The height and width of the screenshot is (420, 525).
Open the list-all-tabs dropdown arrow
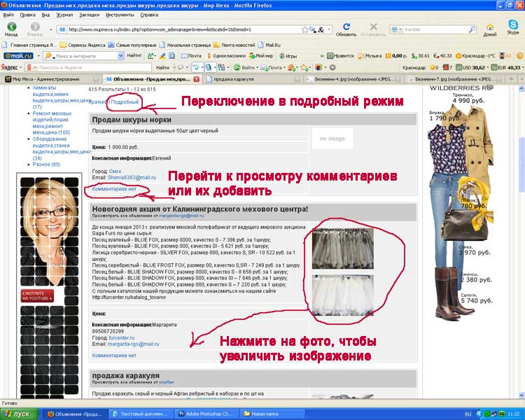(521, 79)
